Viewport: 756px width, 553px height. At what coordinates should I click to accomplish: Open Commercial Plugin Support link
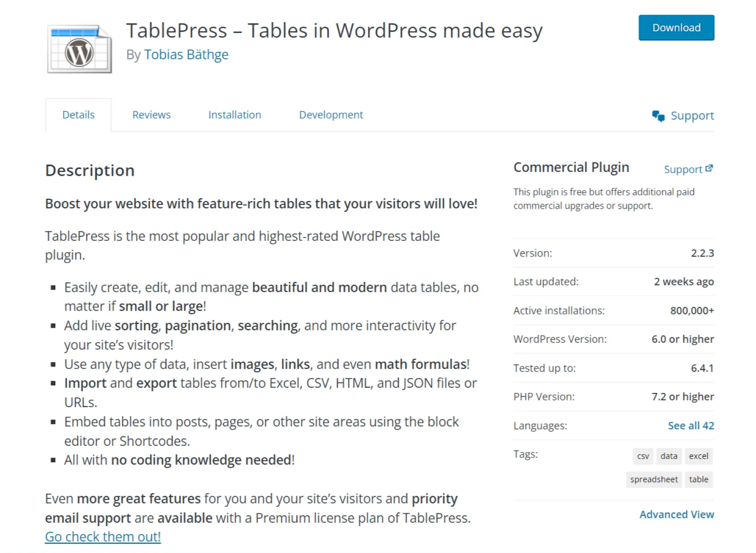pyautogui.click(x=683, y=170)
